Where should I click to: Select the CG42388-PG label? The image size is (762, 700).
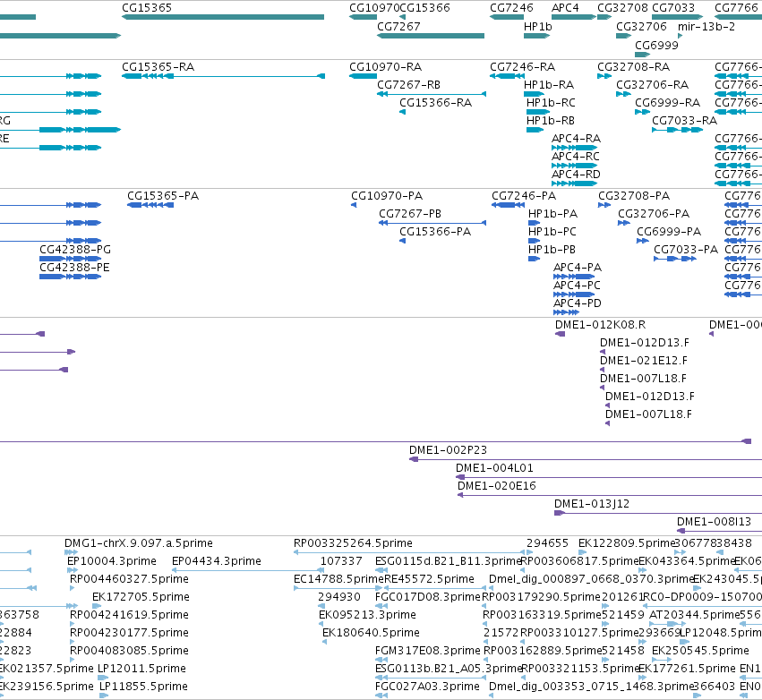click(x=75, y=250)
